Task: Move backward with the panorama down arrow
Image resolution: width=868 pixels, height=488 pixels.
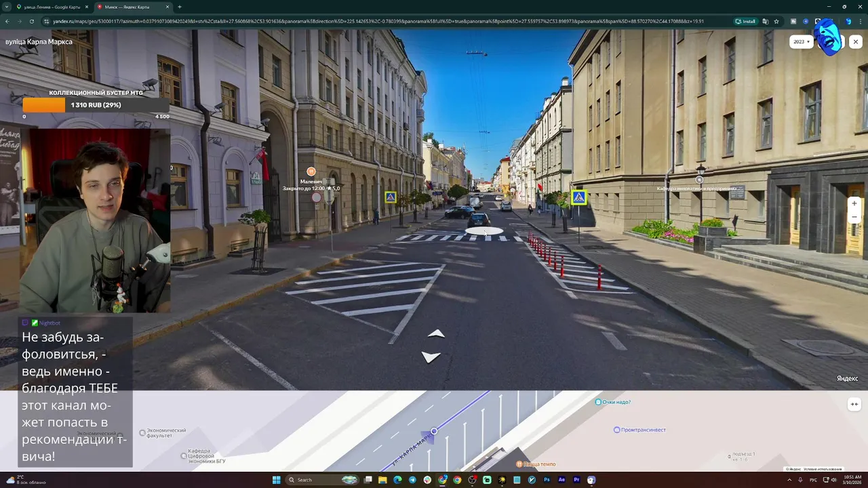Action: coord(431,357)
